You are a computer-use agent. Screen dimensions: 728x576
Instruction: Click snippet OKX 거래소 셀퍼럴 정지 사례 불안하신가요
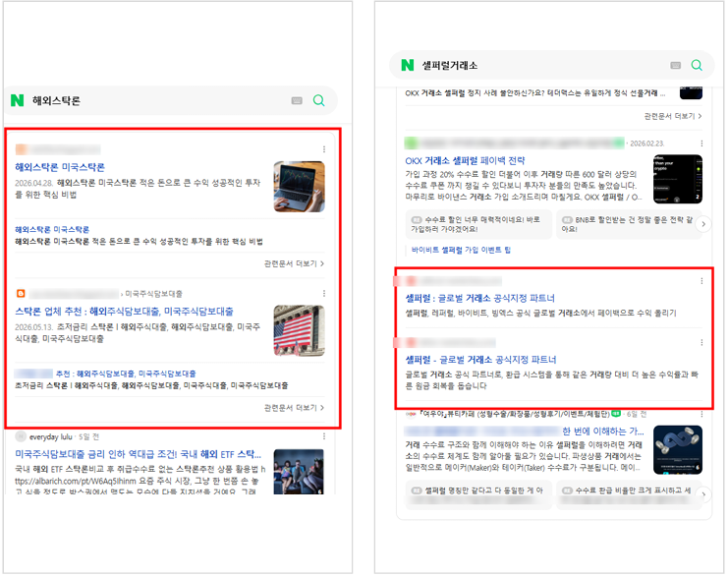click(x=534, y=93)
